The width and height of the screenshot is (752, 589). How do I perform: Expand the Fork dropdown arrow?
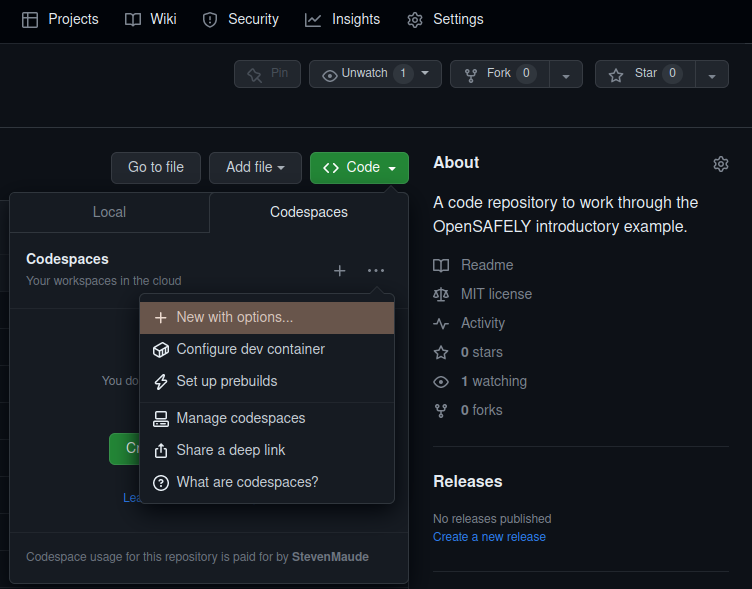pos(566,75)
